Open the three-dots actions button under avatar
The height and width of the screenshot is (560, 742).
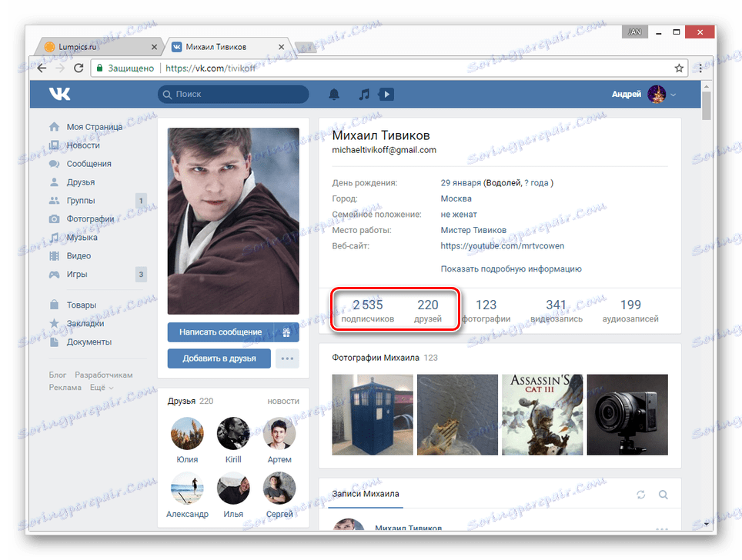coord(287,358)
